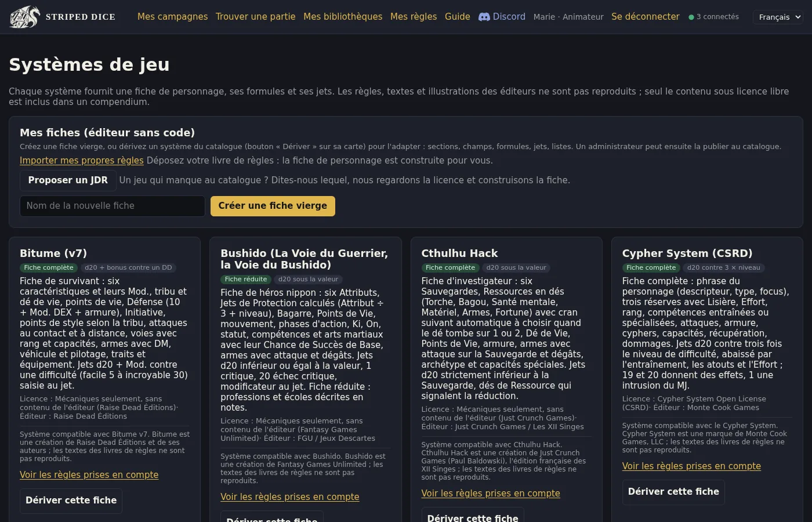
Task: Click Bushido's d20 sous la valeur tag
Action: pos(308,280)
